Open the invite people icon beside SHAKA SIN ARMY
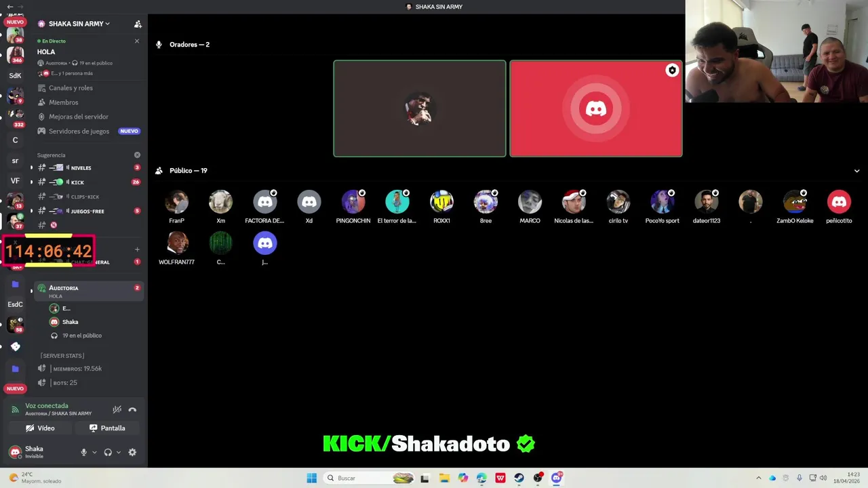Screen dimensions: 868x488 point(138,24)
